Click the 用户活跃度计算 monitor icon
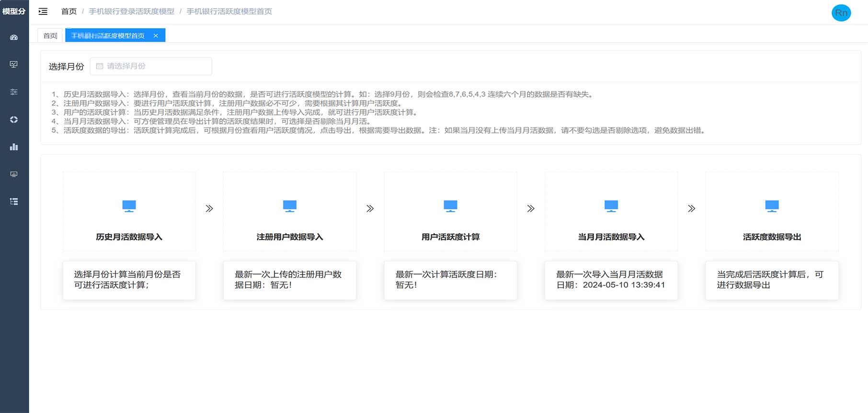Screen dimensions: 868x413 click(x=450, y=206)
